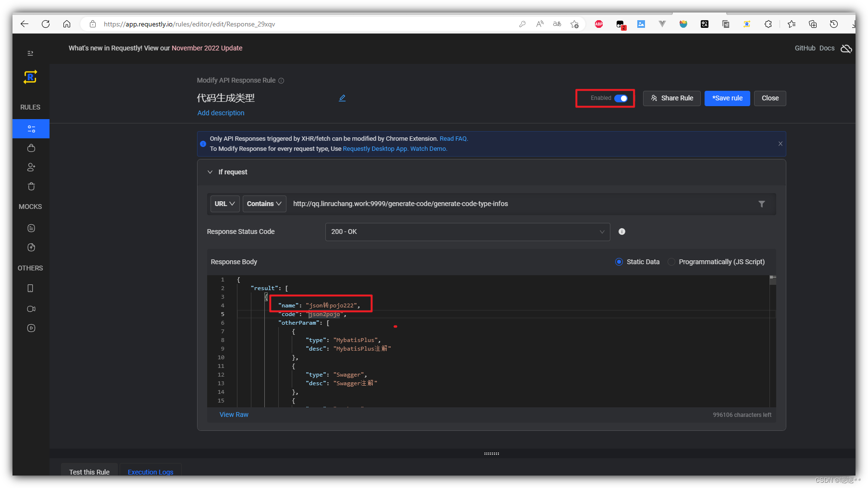Click the "otherParam" line in editor

(x=304, y=323)
